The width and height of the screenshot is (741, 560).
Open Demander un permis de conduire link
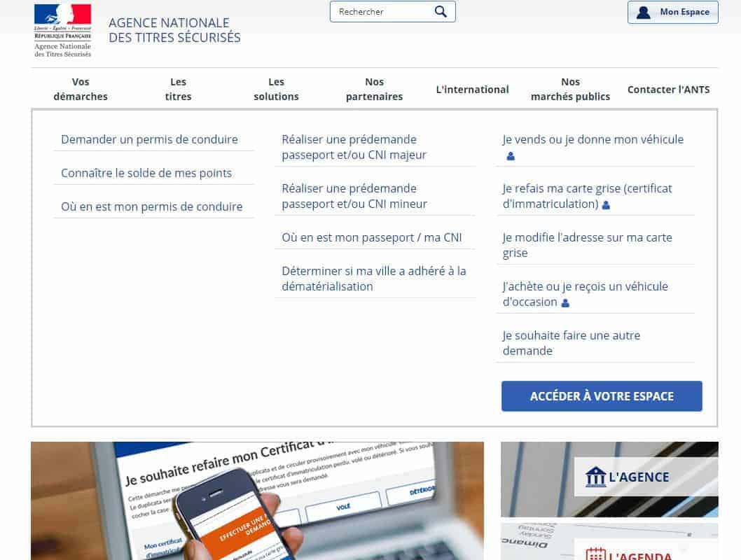point(149,139)
